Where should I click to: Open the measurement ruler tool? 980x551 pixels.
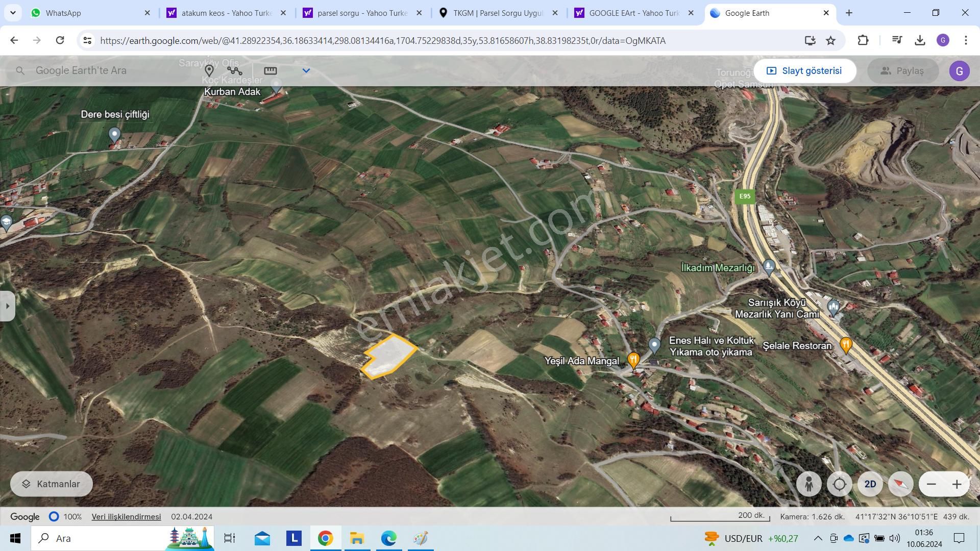tap(271, 71)
